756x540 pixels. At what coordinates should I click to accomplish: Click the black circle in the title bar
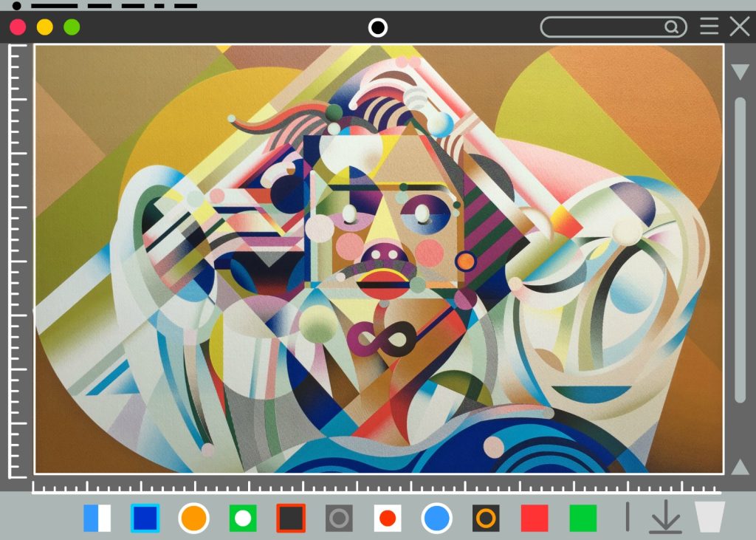click(378, 28)
